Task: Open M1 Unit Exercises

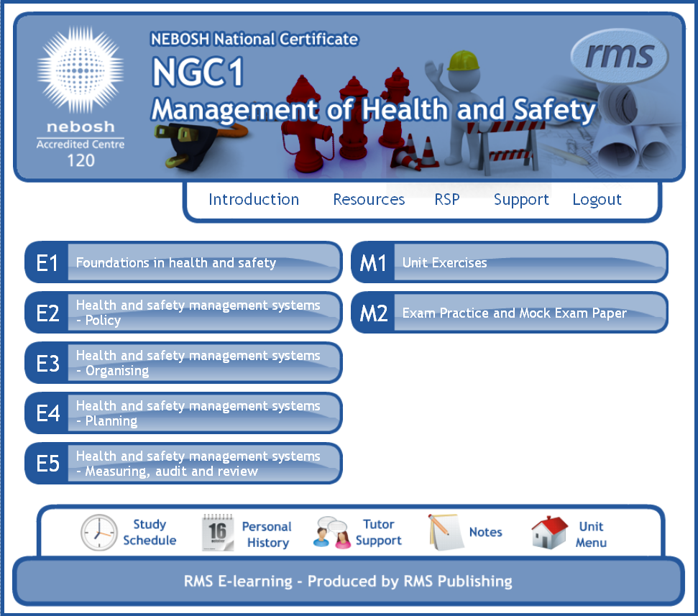Action: point(510,262)
